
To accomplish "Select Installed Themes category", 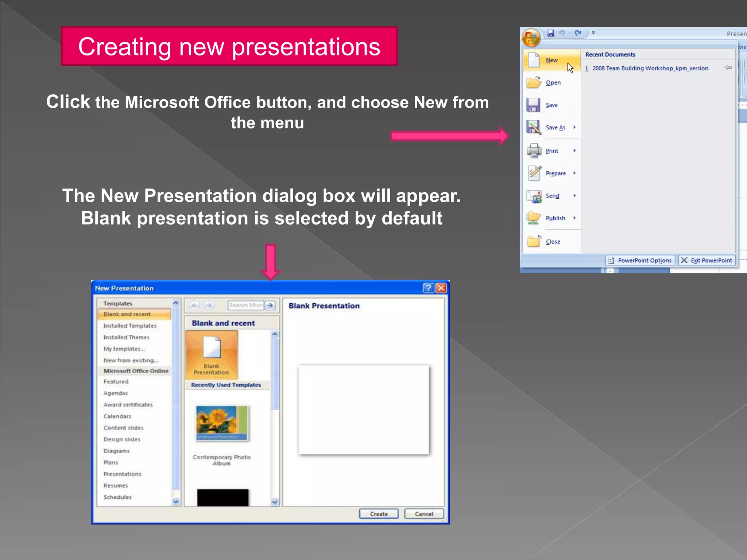I will point(126,337).
